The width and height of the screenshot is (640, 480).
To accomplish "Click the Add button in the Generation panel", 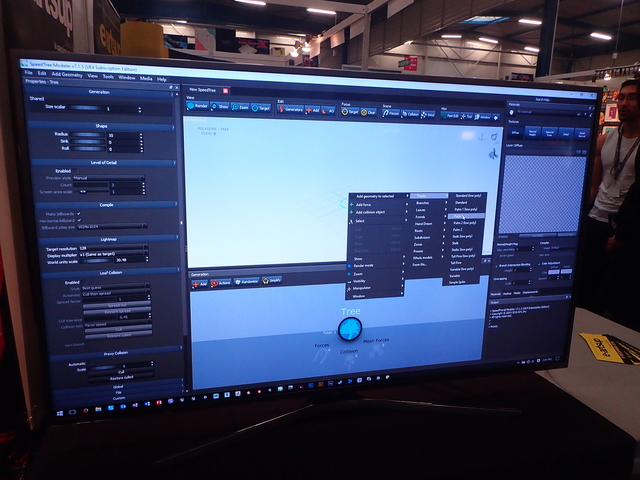I will click(x=200, y=283).
